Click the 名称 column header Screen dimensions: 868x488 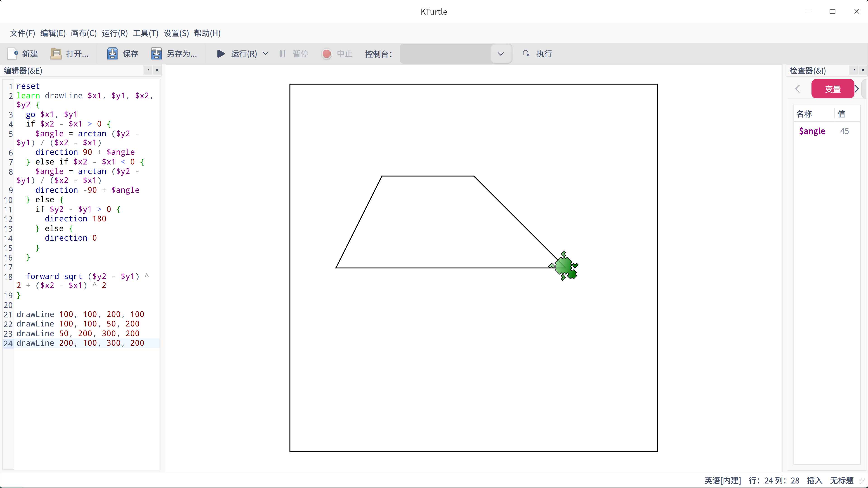(814, 114)
